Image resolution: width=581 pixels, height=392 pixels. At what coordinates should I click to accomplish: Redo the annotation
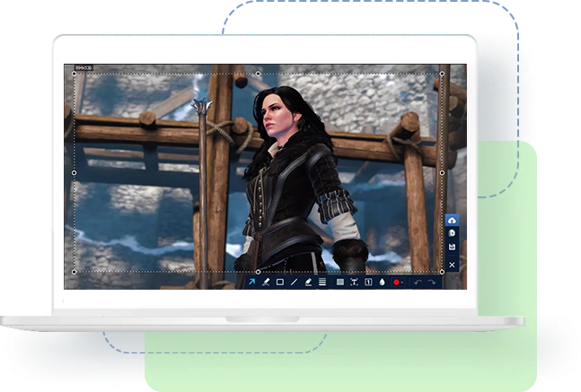tap(432, 282)
